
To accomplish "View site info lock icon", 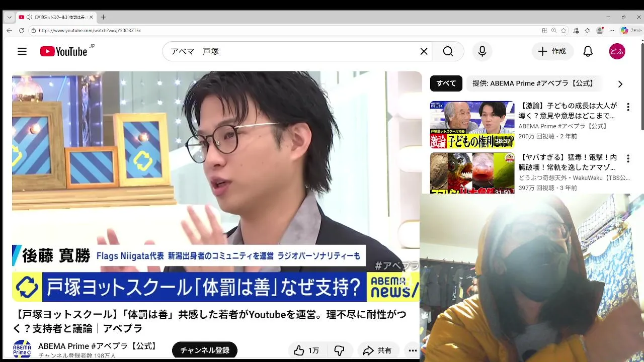I will (34, 30).
